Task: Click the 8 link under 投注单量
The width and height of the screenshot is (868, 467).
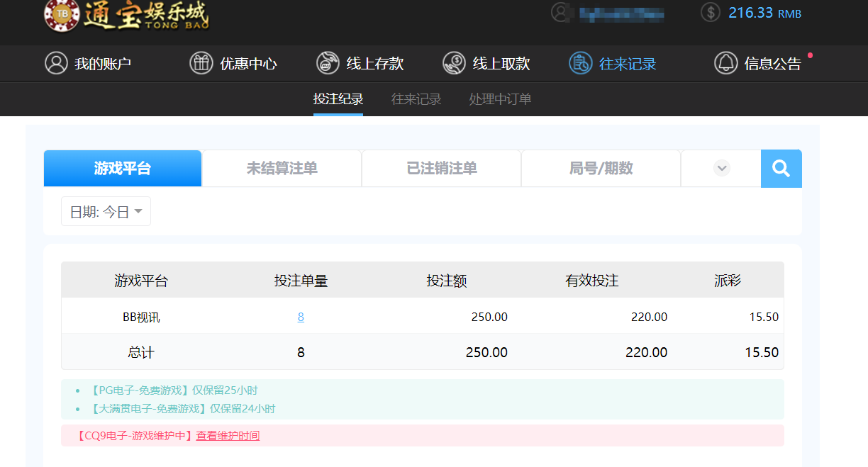Action: 300,317
